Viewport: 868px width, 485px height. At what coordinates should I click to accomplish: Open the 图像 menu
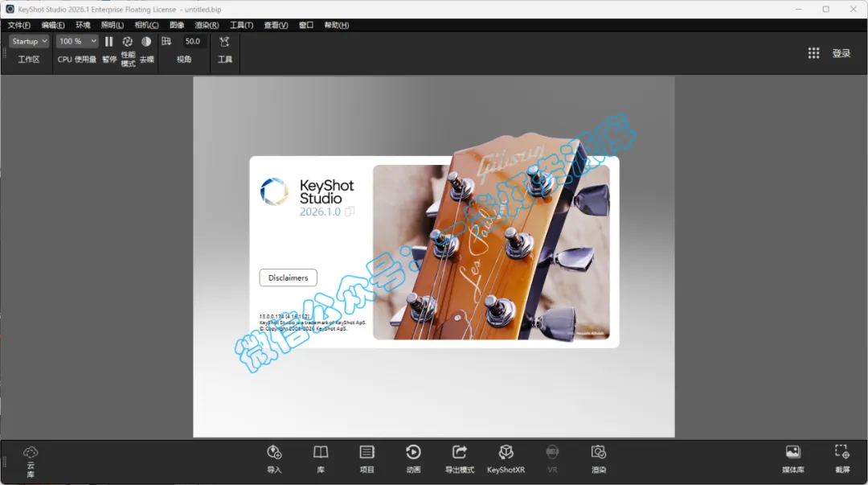[177, 25]
